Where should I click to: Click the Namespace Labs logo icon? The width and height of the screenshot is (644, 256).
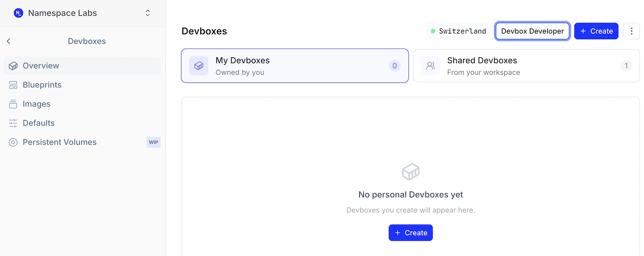[x=18, y=13]
